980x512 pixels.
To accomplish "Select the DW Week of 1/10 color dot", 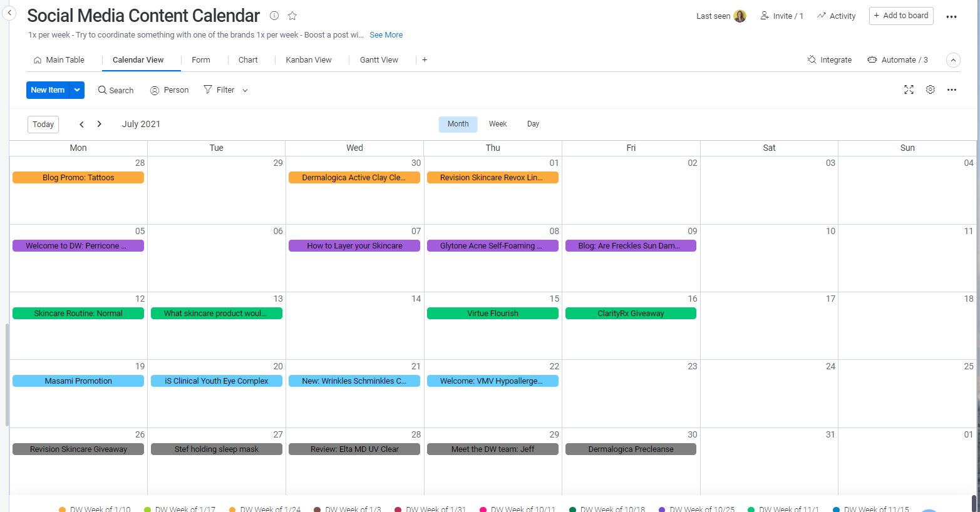I will [63, 509].
